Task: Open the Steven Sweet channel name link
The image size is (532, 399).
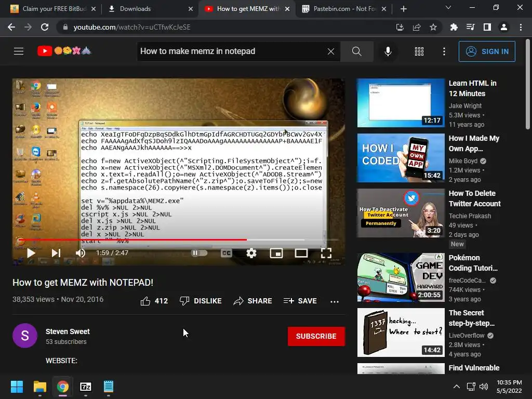Action: click(68, 331)
